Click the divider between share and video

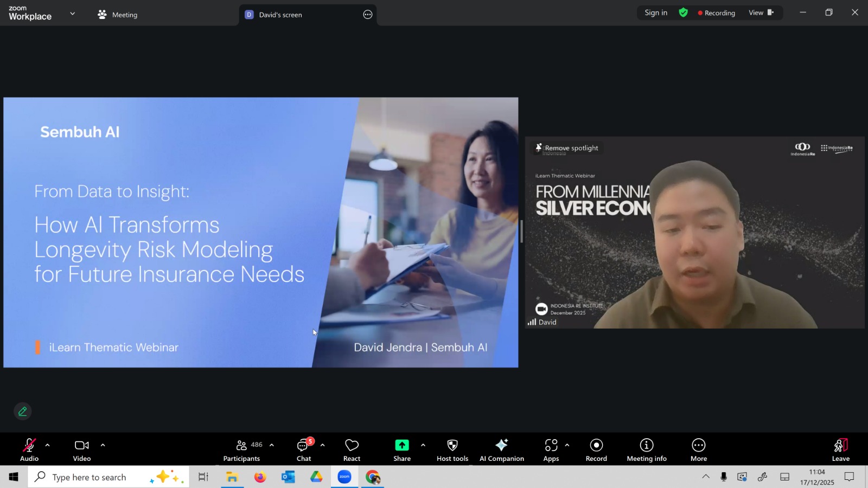pos(521,232)
